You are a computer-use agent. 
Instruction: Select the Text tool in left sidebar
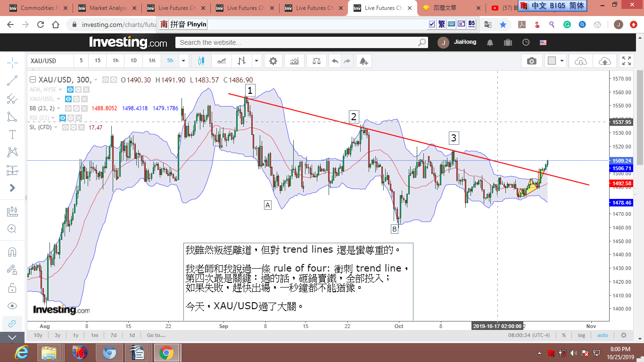pos(12,134)
